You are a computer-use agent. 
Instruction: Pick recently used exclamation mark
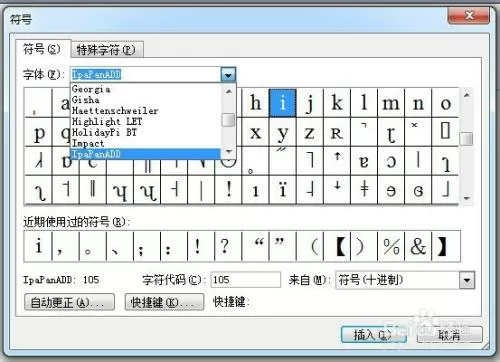tap(201, 247)
